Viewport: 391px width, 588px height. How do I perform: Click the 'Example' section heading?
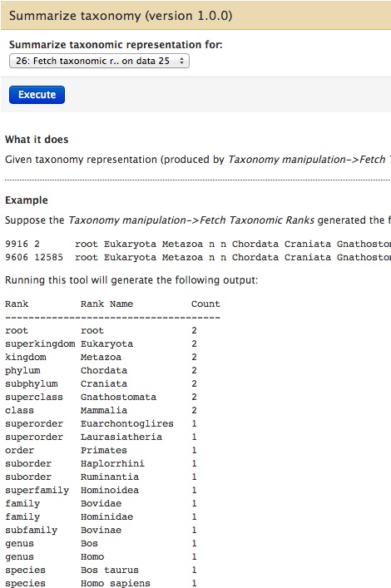pyautogui.click(x=27, y=200)
